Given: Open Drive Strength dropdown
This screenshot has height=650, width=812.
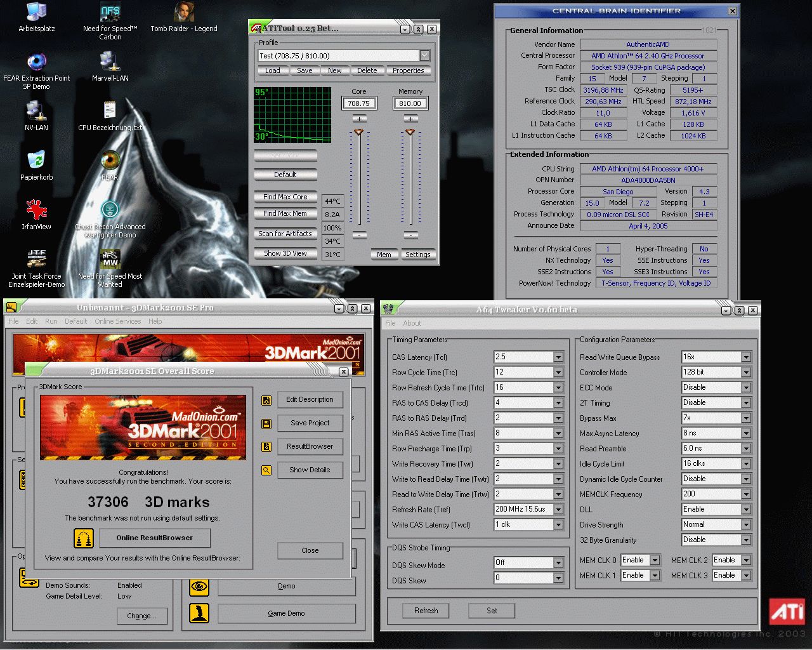Looking at the screenshot, I should (x=746, y=525).
